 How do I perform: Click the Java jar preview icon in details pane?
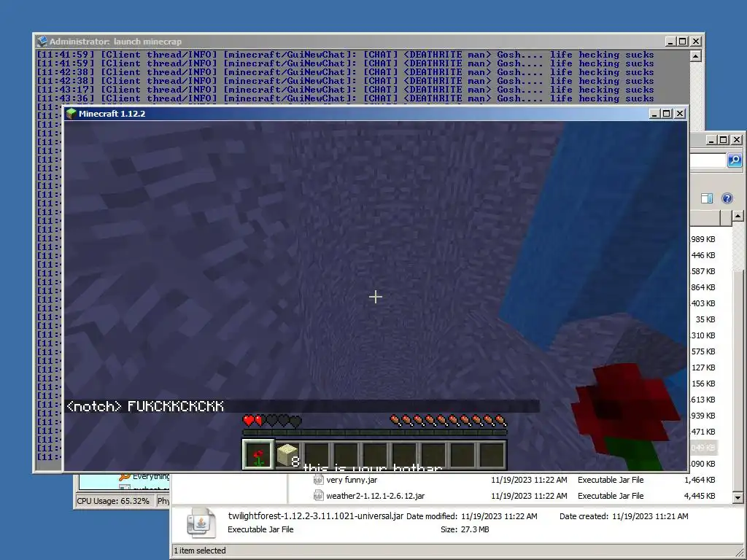[201, 523]
